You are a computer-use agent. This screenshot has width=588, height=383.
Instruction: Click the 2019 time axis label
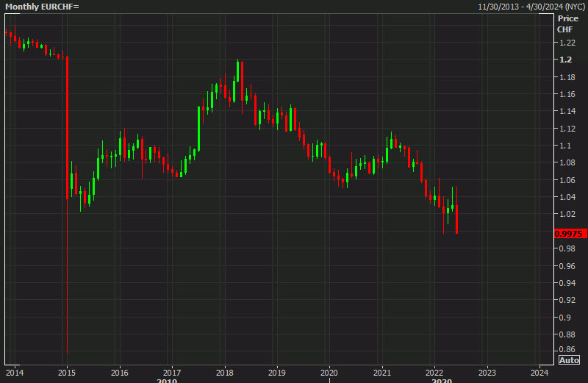coord(277,373)
